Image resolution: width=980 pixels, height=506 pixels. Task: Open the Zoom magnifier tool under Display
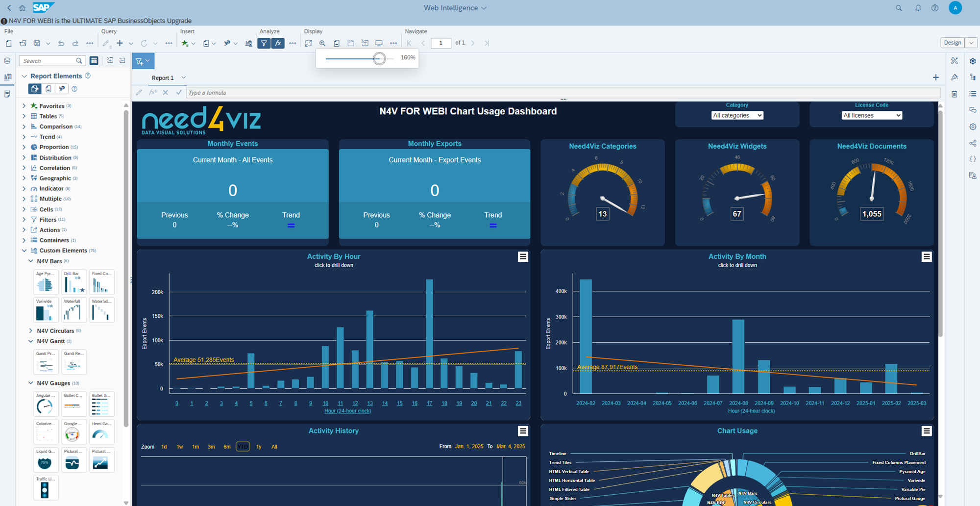click(x=322, y=43)
